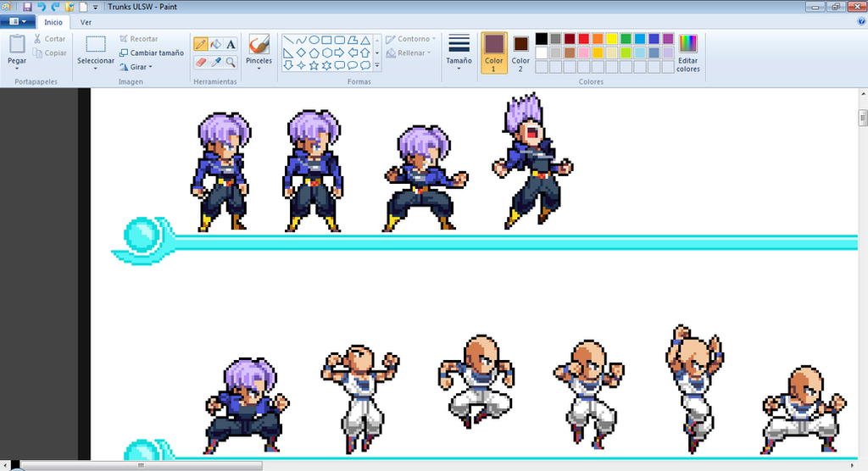The height and width of the screenshot is (471, 868).
Task: Click the scroll-up arrow of vertical scrollbar
Action: [862, 94]
